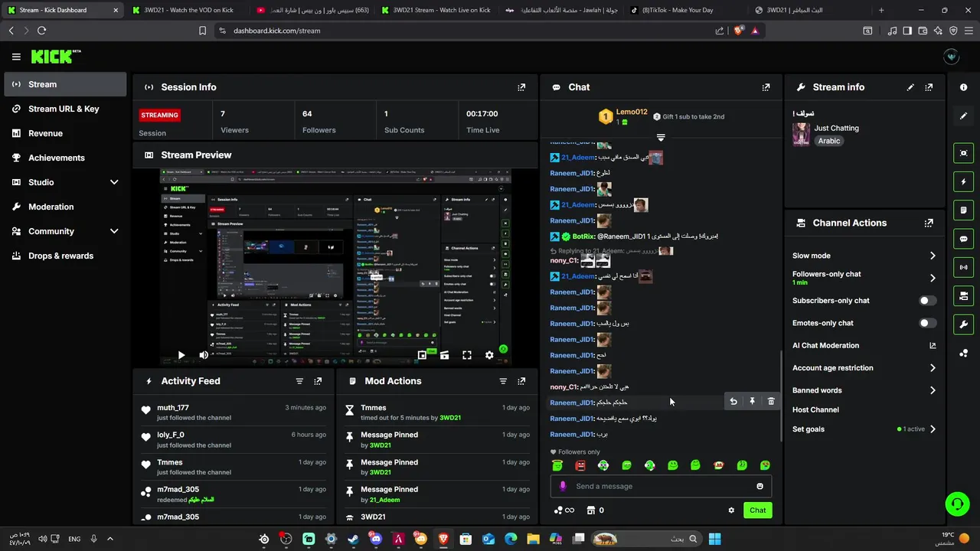Open emoji picker in message box
This screenshot has height=551, width=980.
(x=759, y=486)
